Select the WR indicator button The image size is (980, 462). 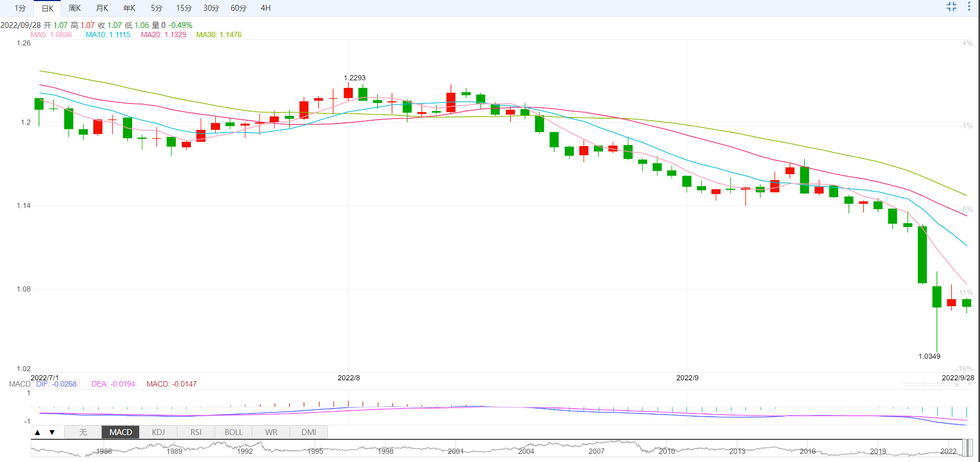(x=271, y=432)
